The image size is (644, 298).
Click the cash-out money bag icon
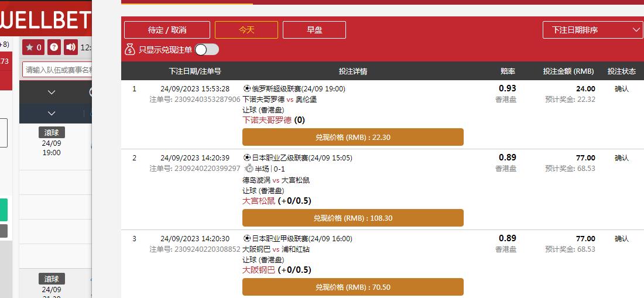click(x=130, y=50)
